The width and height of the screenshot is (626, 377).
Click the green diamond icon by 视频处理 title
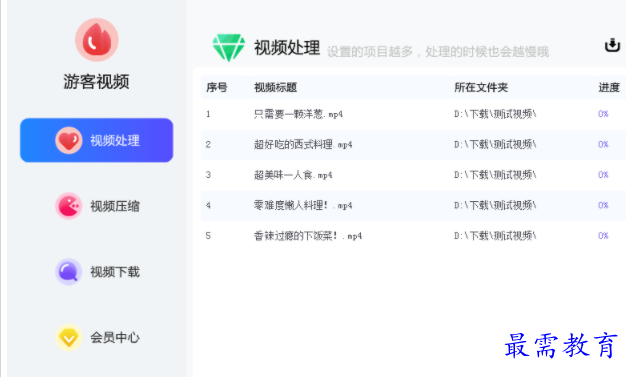click(x=228, y=48)
